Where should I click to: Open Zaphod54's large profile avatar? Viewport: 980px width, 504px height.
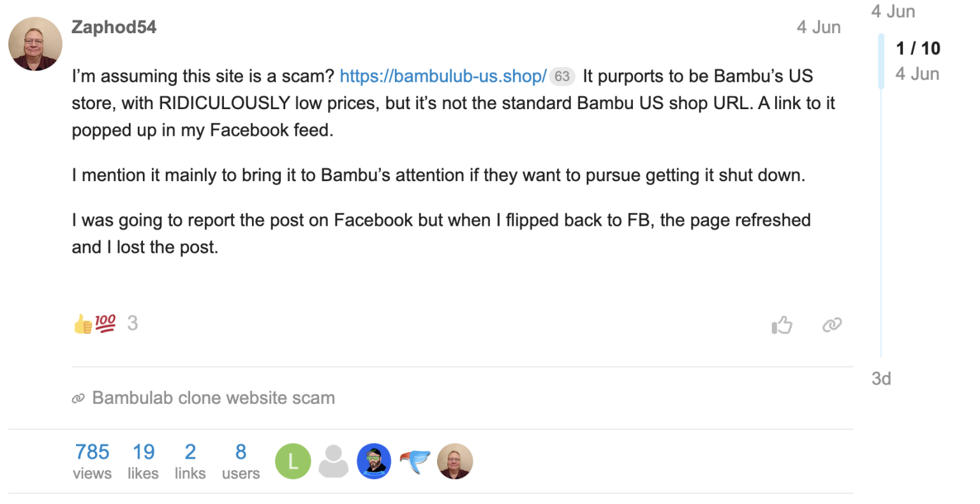point(35,43)
